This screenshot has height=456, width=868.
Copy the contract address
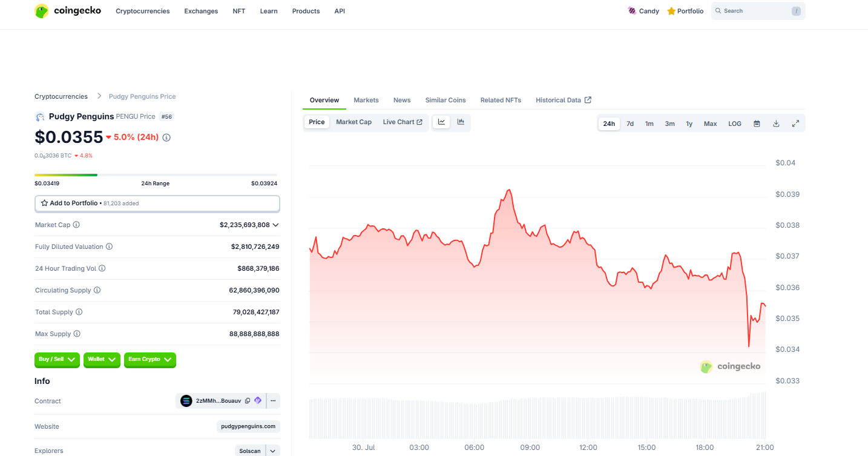pyautogui.click(x=247, y=401)
